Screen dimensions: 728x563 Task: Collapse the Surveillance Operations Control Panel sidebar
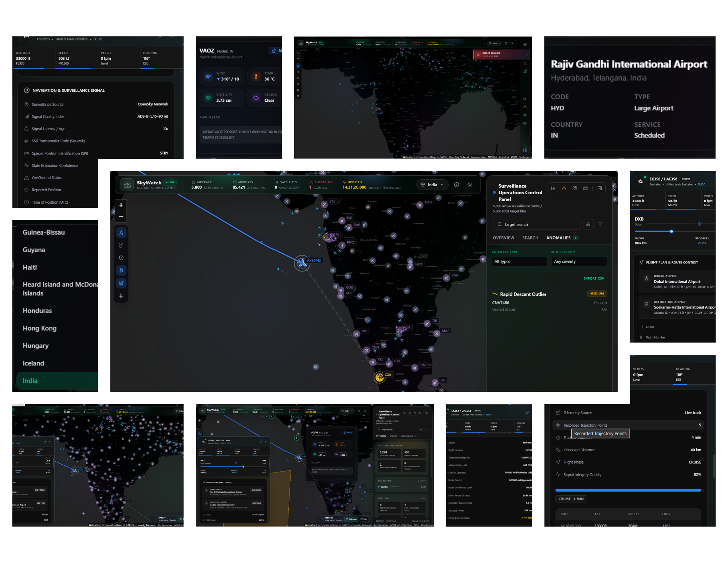(599, 188)
